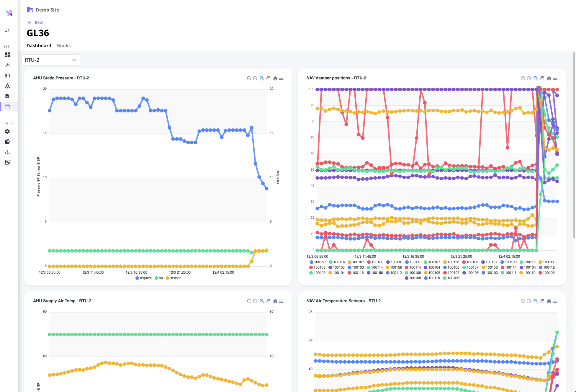Open the activity pulse icon in sidebar
This screenshot has height=392, width=576.
tap(7, 65)
